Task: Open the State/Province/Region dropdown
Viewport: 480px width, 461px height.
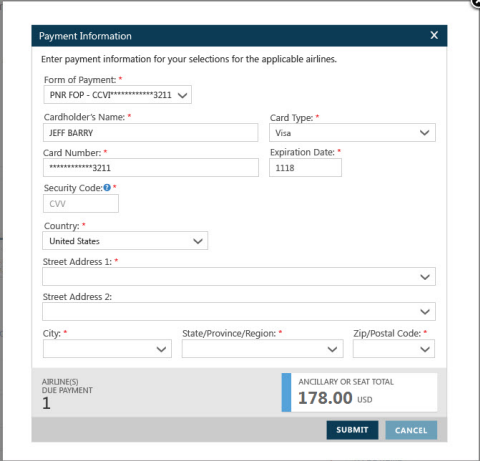Action: click(x=263, y=349)
